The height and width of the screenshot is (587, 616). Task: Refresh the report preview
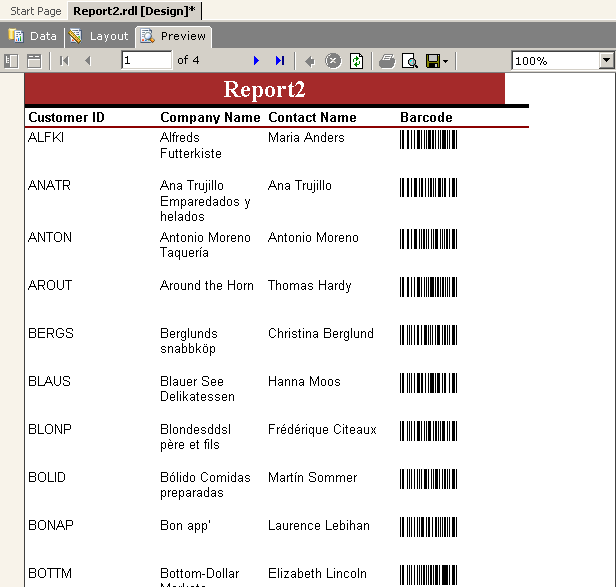(x=356, y=61)
